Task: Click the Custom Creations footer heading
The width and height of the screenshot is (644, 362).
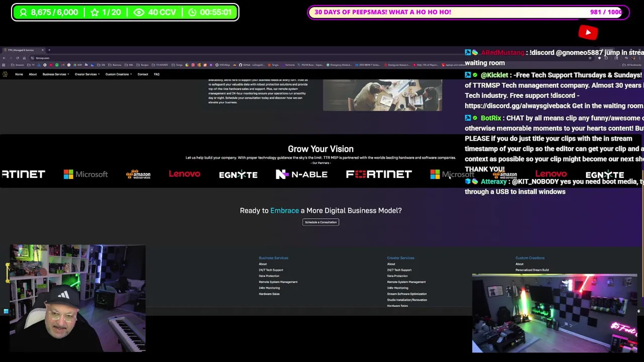Action: pos(530,258)
